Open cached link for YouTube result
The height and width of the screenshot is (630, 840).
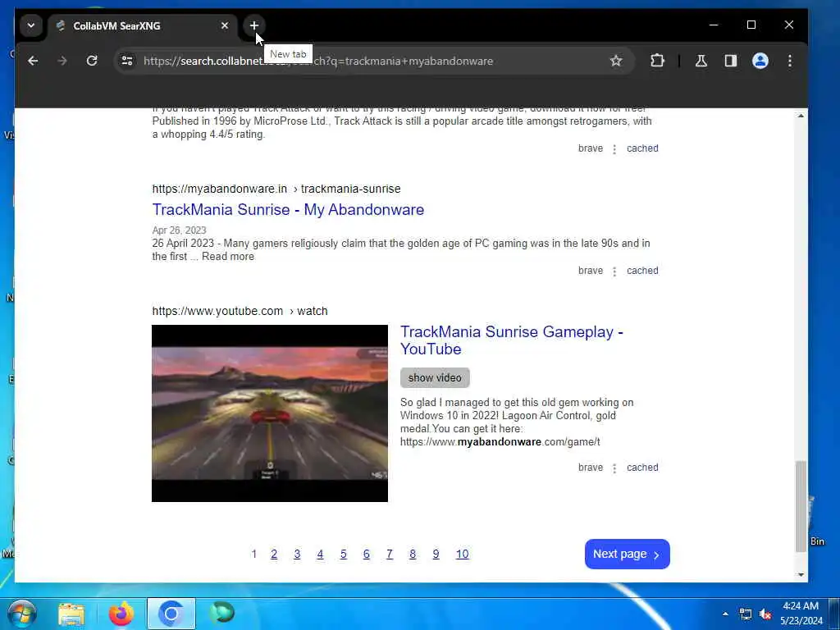tap(642, 467)
